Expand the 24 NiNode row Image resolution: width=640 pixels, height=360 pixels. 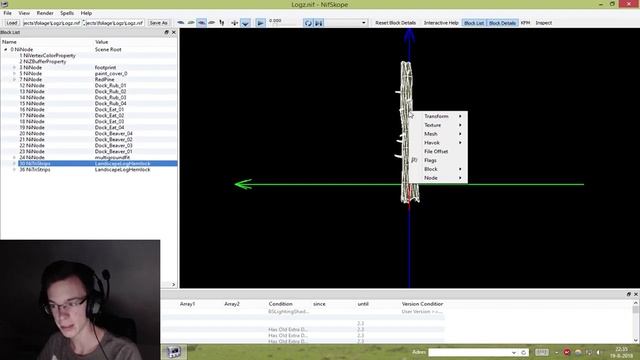pos(14,157)
